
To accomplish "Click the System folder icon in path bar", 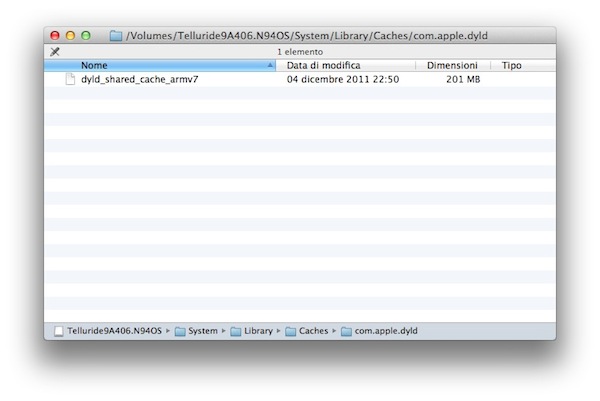I will click(x=180, y=331).
